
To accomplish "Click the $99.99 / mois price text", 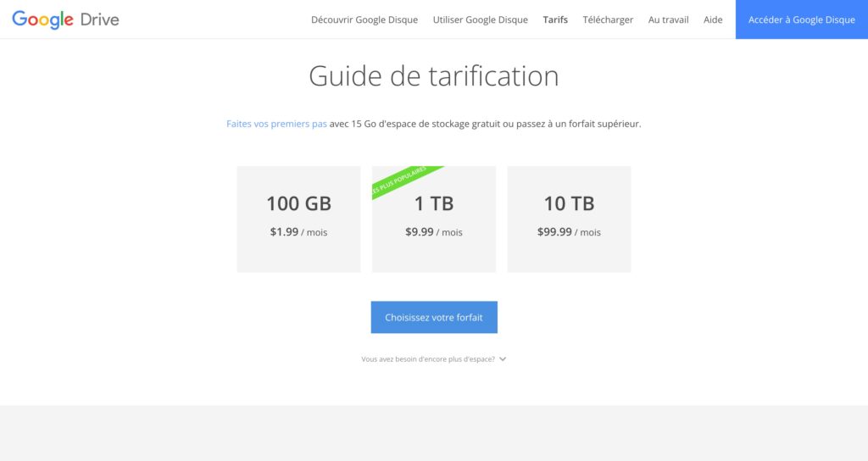I will point(569,232).
